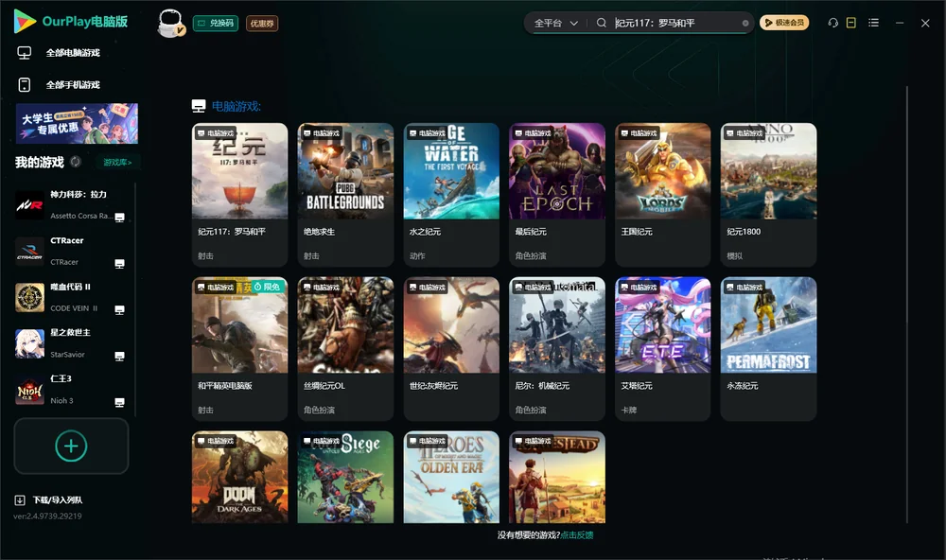
Task: Open the 纪元1800 game card
Action: [x=768, y=194]
